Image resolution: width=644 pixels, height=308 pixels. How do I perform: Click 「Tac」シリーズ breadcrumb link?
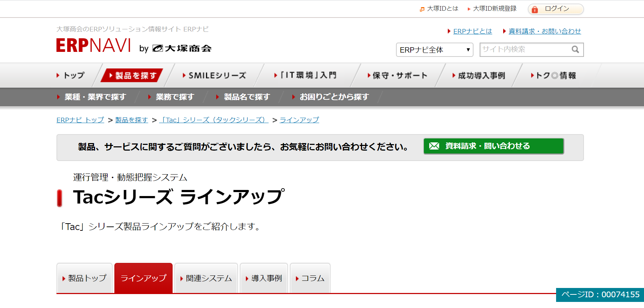coord(214,120)
